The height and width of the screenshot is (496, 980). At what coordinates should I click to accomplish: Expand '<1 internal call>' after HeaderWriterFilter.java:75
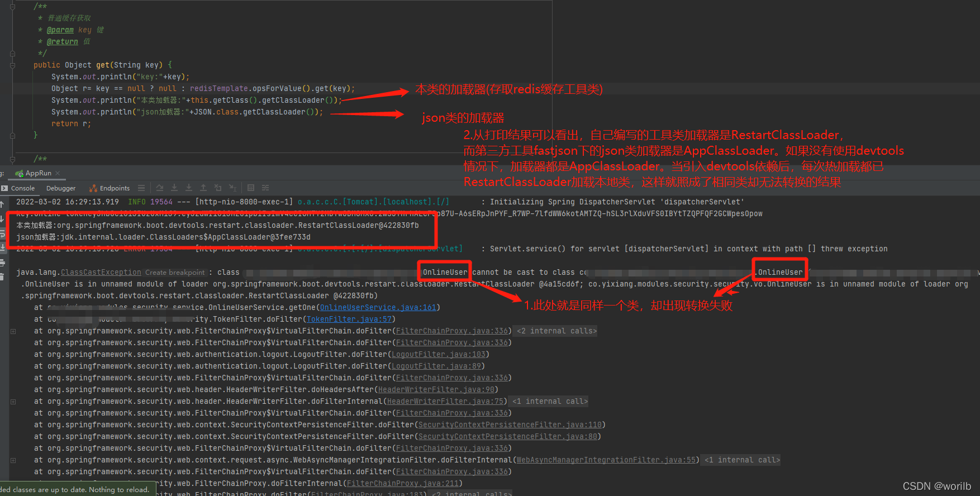550,401
